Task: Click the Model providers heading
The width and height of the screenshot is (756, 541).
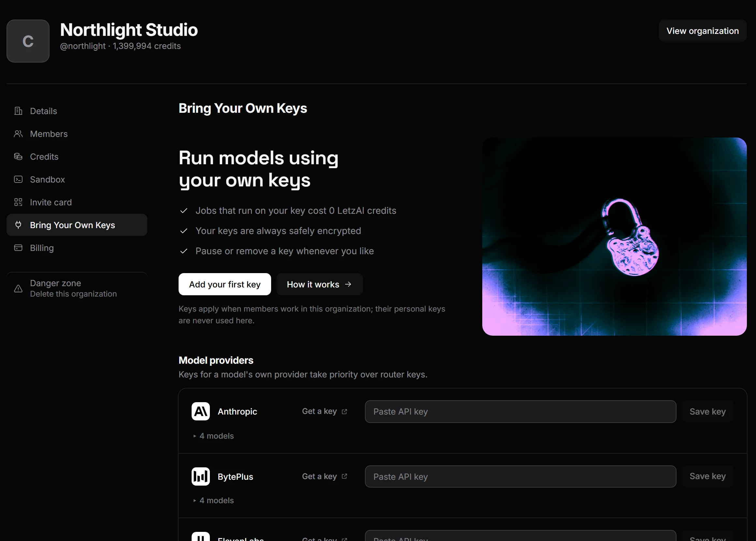Action: click(216, 360)
